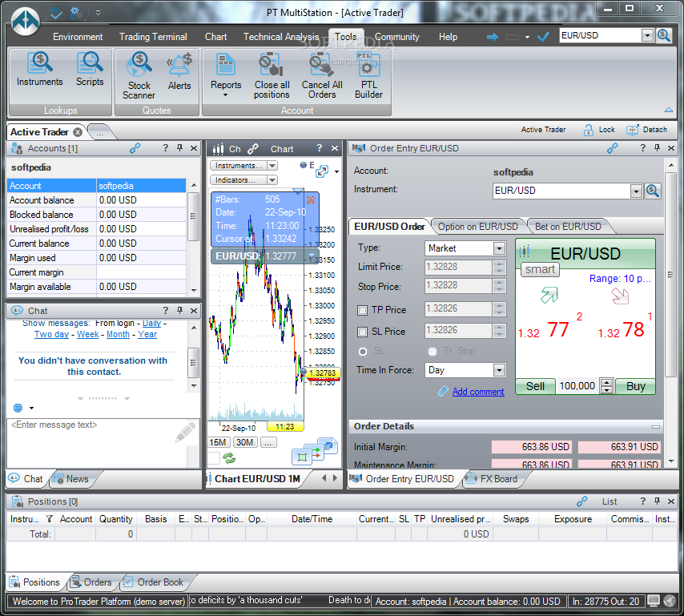Select the SL radio button

363,351
